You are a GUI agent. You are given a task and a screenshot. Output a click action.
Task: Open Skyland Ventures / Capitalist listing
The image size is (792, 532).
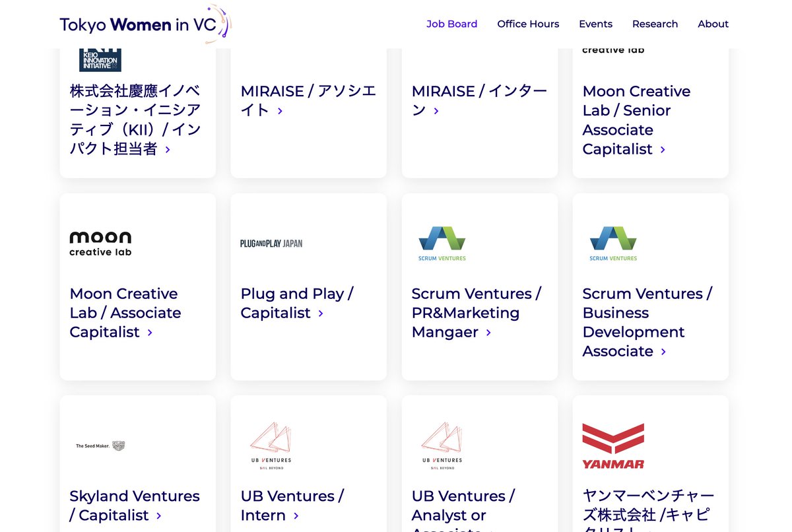(x=135, y=506)
